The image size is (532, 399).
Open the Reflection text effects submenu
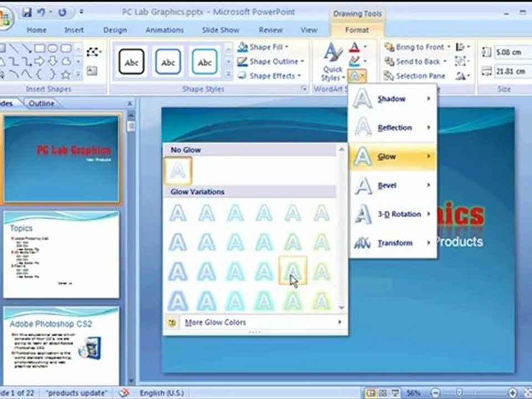[x=392, y=127]
